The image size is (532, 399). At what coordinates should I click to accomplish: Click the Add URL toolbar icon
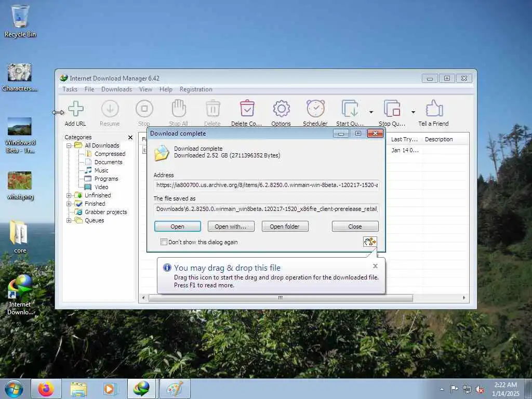coord(76,109)
